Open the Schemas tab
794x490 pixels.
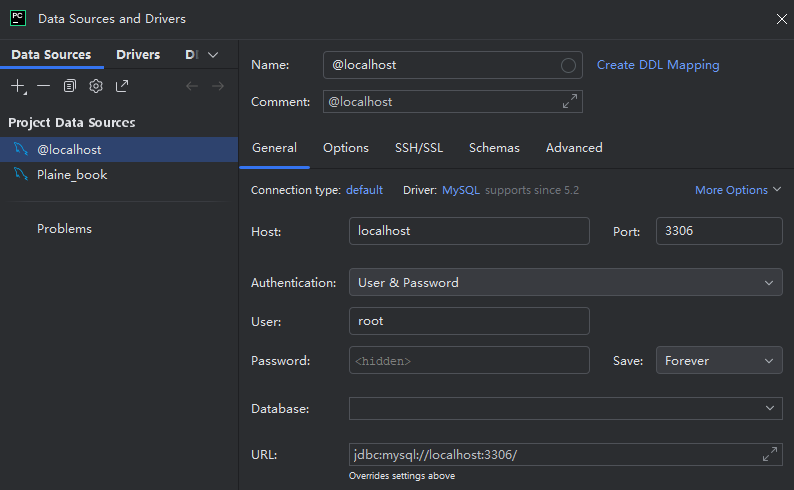click(x=494, y=148)
